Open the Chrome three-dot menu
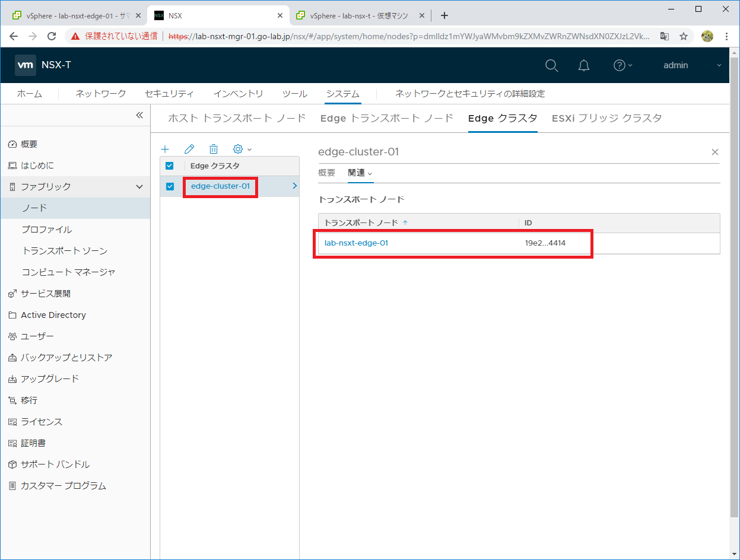This screenshot has height=560, width=740. 727,36
